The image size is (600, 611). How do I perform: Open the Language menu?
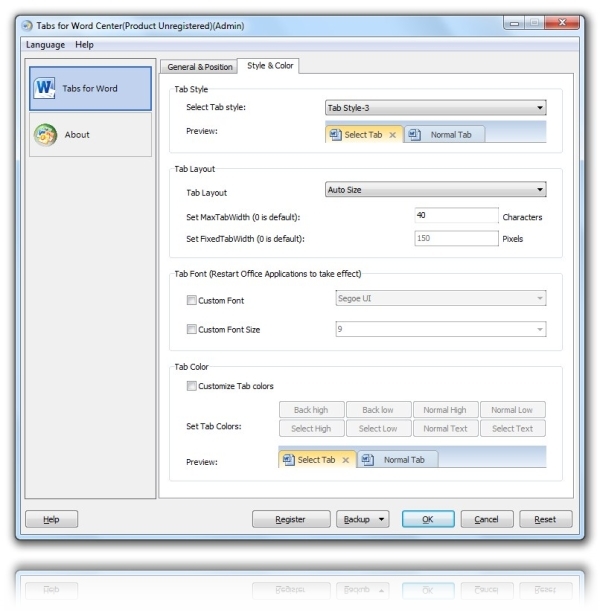click(x=45, y=45)
